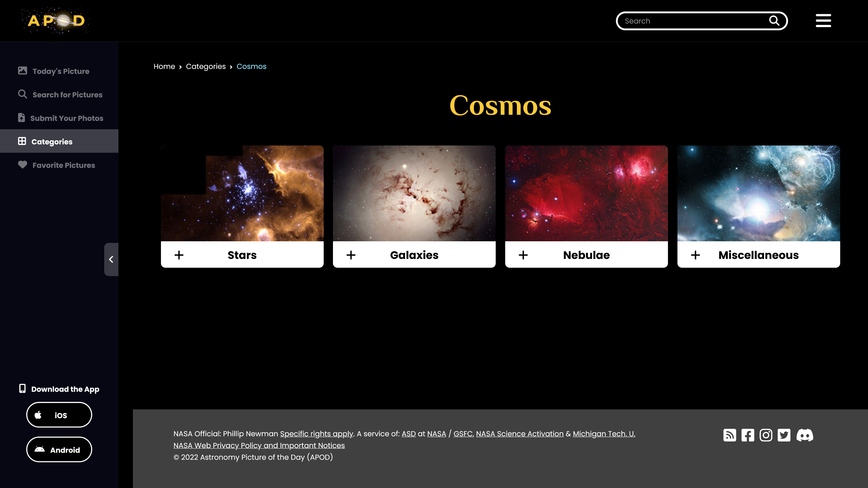Click the Submit Your Photos upload icon
The height and width of the screenshot is (488, 868).
(21, 117)
